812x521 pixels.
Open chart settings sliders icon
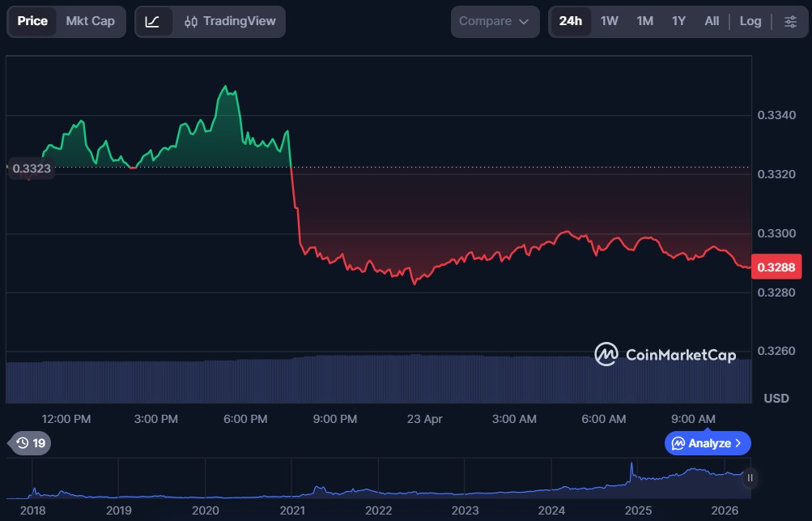(790, 22)
